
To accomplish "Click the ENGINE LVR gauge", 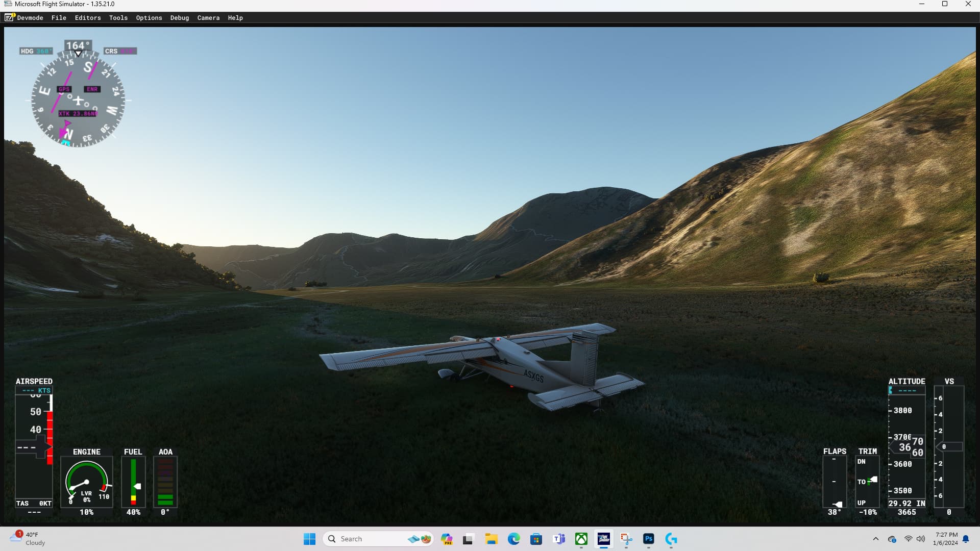I will tap(87, 480).
